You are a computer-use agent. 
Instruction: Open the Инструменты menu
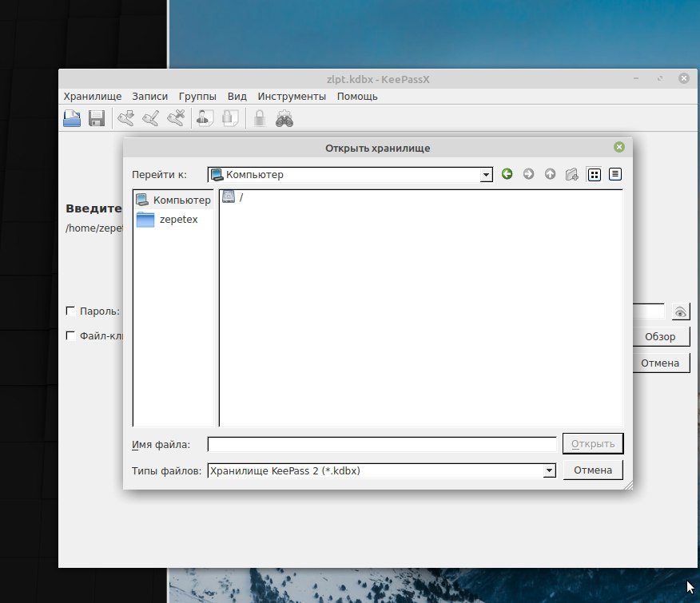click(292, 97)
